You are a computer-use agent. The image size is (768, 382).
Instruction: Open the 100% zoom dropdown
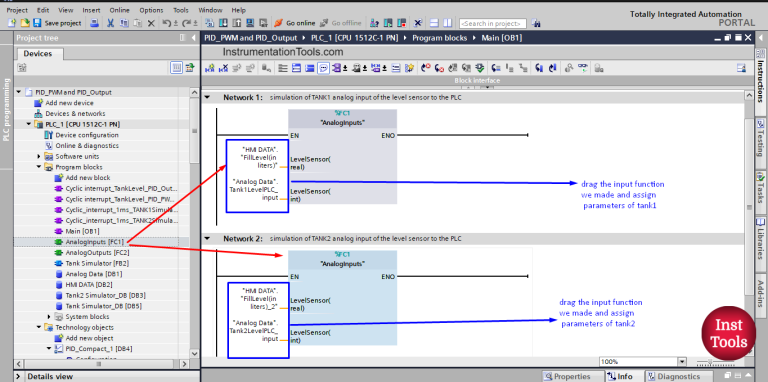[682, 361]
